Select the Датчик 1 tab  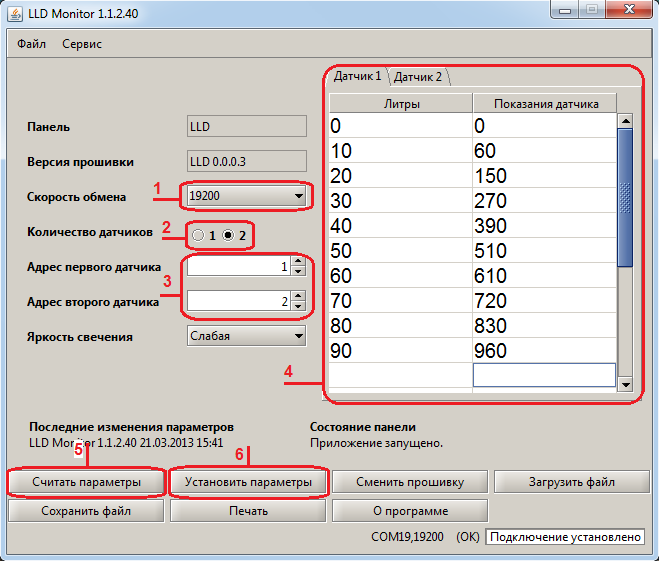[357, 77]
